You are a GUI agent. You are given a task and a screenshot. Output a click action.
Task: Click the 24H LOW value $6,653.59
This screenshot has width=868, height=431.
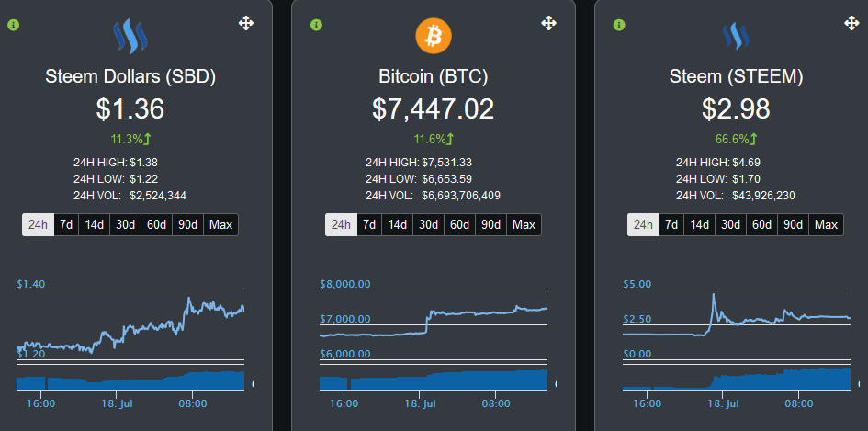click(x=446, y=179)
